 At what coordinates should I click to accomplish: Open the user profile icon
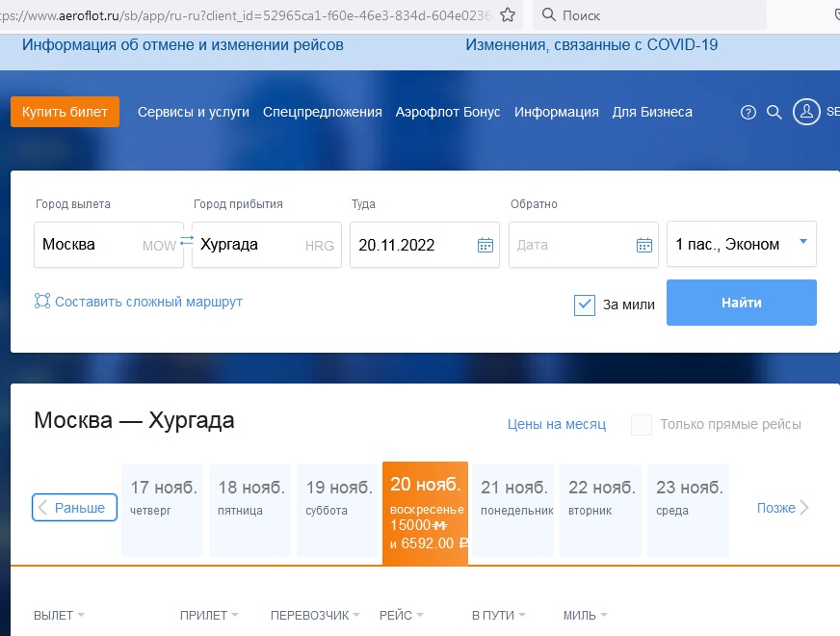806,112
